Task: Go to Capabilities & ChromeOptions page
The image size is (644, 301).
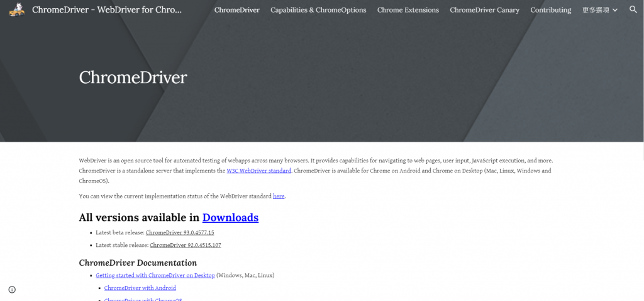Action: pyautogui.click(x=318, y=10)
